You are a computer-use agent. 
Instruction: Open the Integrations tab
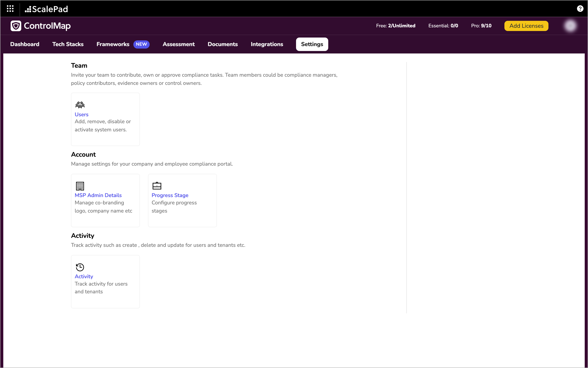267,44
